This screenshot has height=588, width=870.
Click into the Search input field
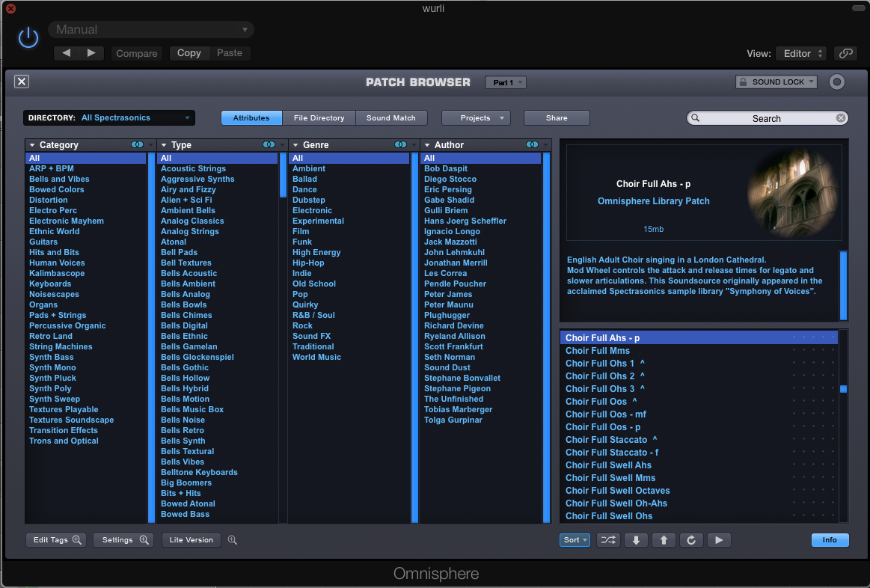[767, 118]
